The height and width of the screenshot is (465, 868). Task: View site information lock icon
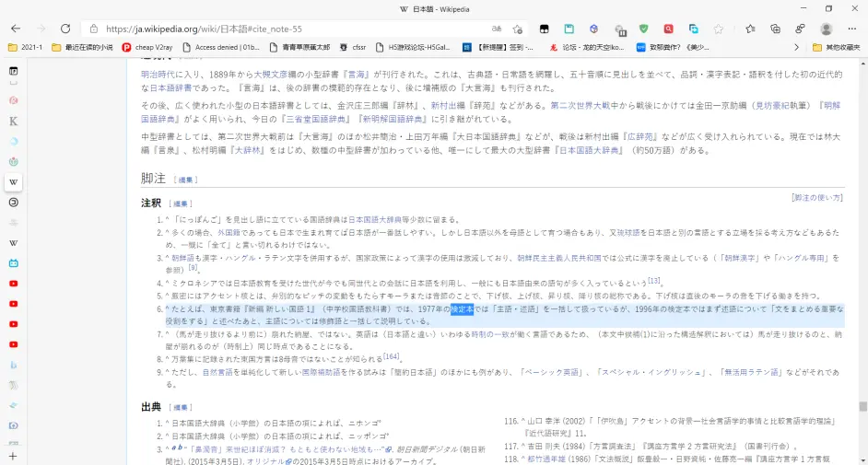(x=94, y=29)
